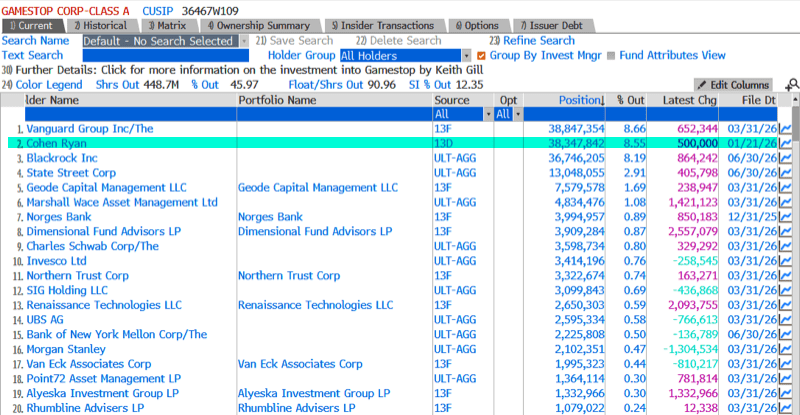Open the Color Legend link

tap(42, 85)
